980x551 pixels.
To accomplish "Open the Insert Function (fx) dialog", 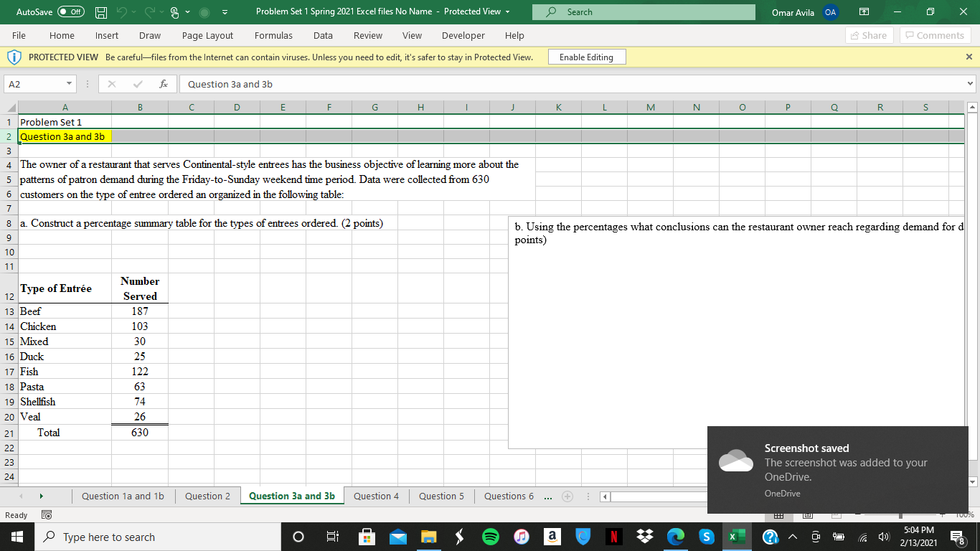I will pos(164,84).
